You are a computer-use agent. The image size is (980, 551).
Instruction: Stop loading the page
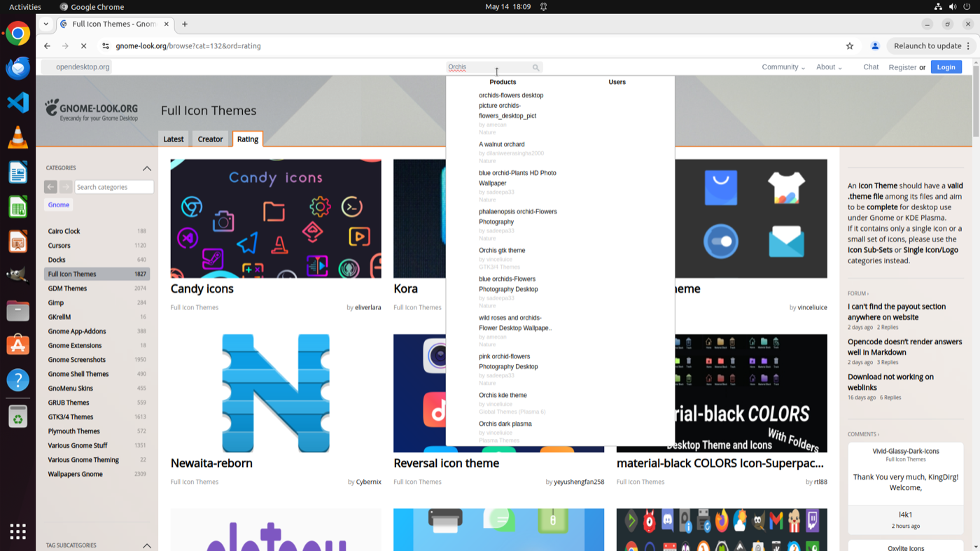pos(83,46)
